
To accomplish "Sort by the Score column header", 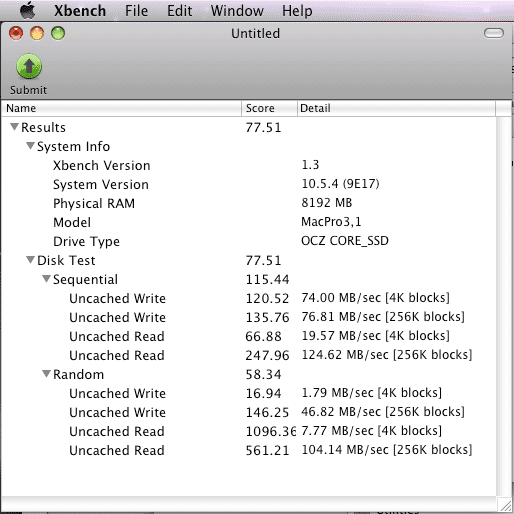I will click(269, 108).
